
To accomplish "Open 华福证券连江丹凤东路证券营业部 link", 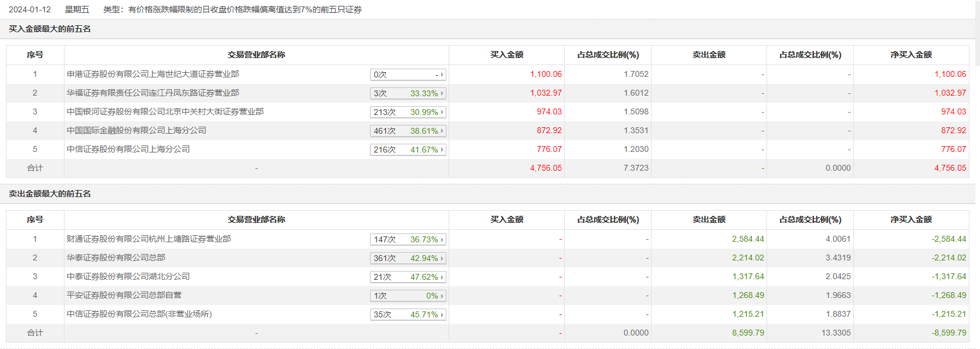I will click(x=152, y=93).
